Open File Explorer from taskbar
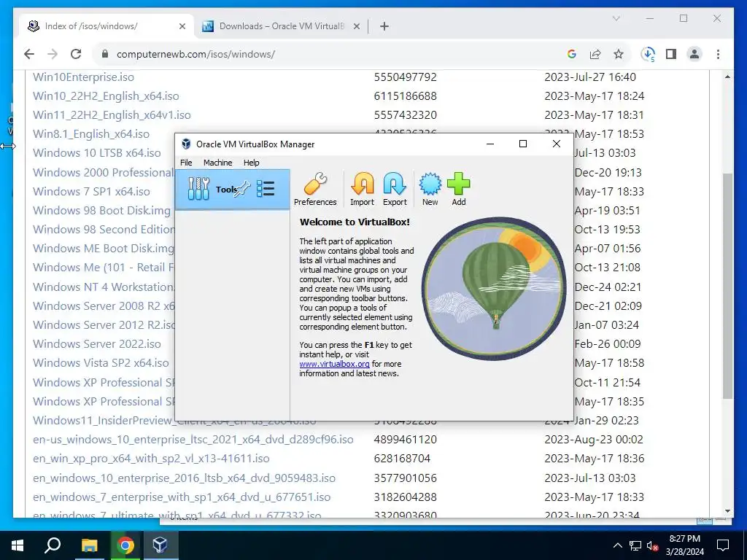Viewport: 747px width, 560px height. 89,545
